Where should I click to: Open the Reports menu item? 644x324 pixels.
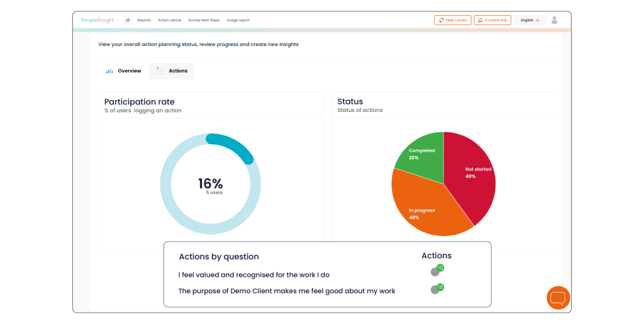pyautogui.click(x=144, y=20)
